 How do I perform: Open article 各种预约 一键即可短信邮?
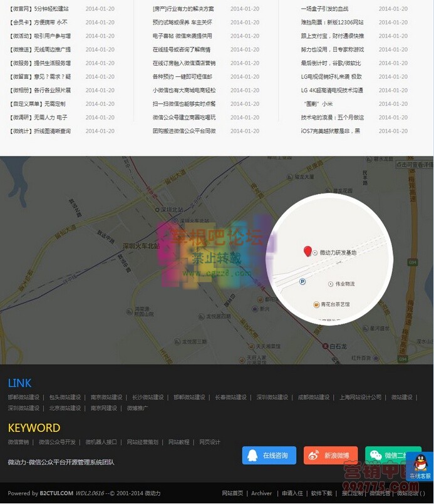[x=182, y=77]
